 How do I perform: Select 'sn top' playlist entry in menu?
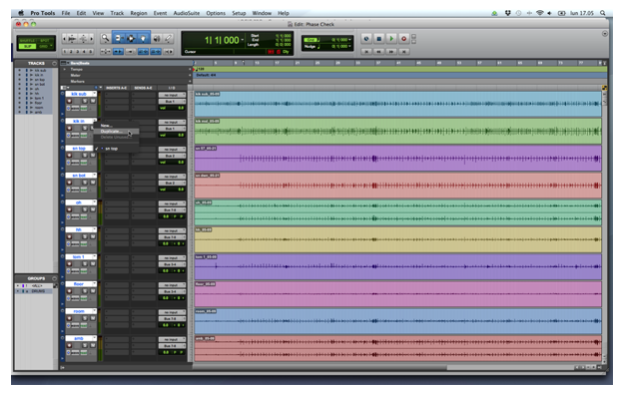[111, 149]
